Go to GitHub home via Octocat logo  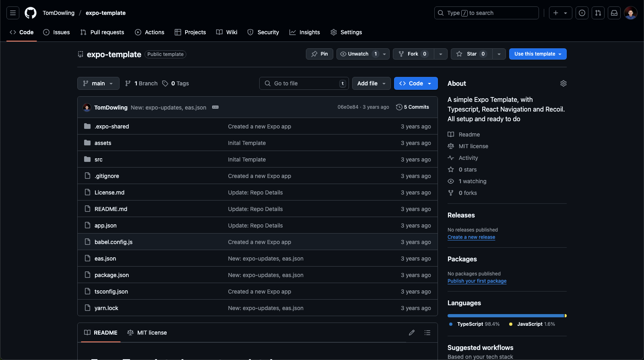pyautogui.click(x=31, y=13)
